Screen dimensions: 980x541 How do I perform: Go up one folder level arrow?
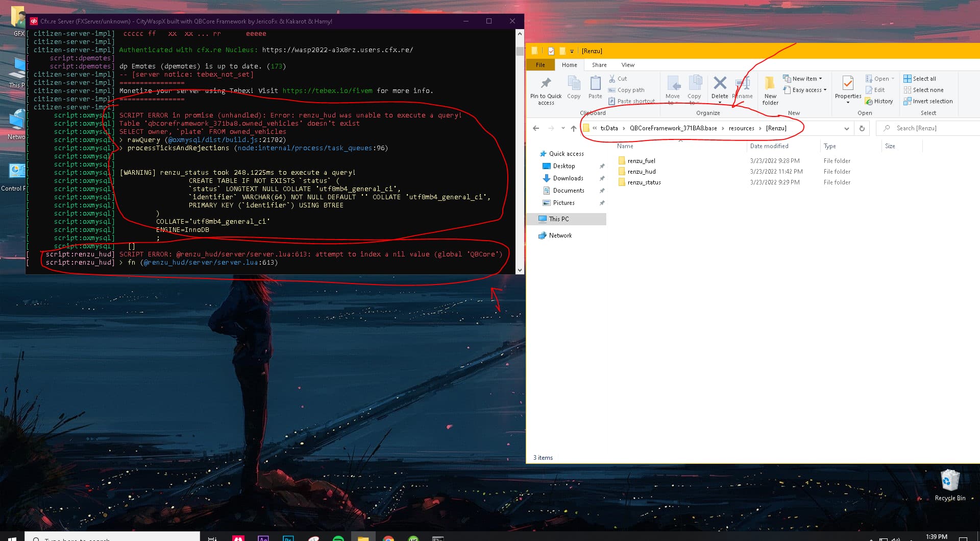coord(573,128)
